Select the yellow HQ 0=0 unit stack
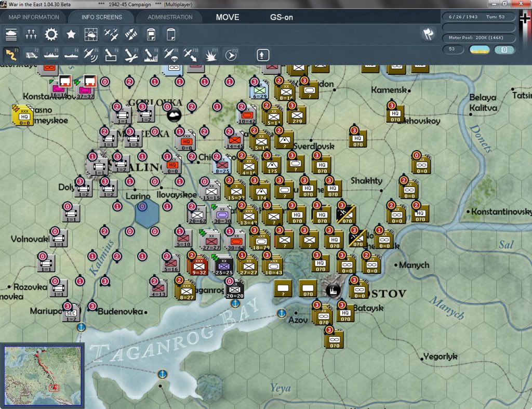The image size is (532, 409). 23,115
